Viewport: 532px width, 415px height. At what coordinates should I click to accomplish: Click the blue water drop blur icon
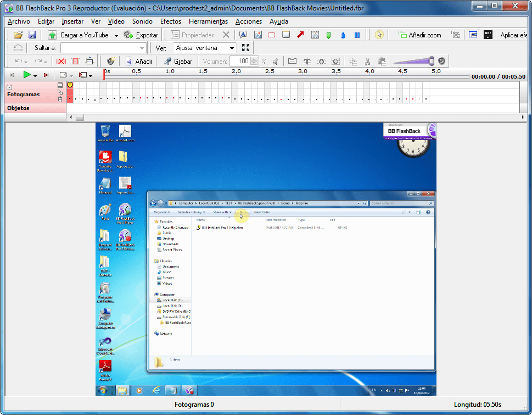click(x=343, y=35)
